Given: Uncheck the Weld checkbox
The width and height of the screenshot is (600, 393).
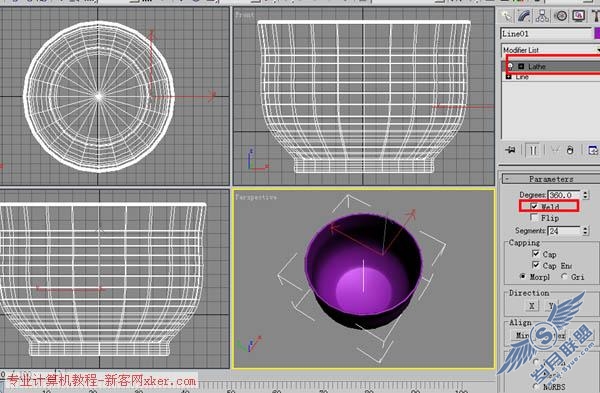Looking at the screenshot, I should tap(534, 206).
